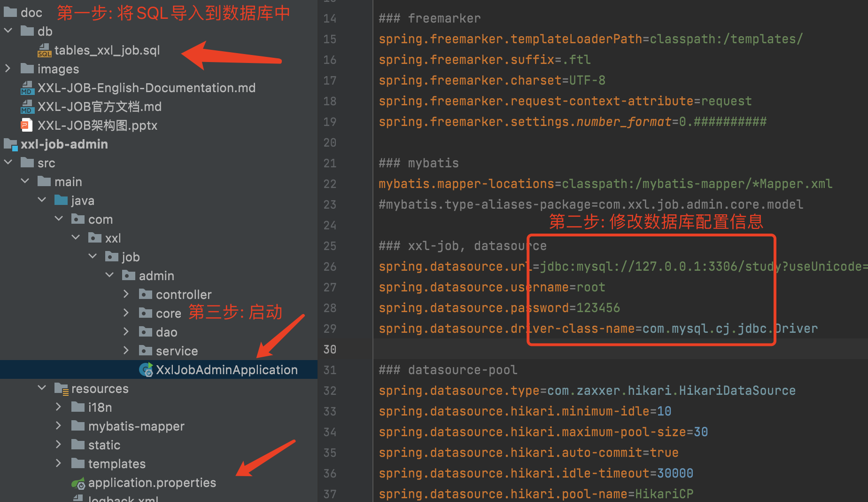Click the spring.datasource.url property line
This screenshot has height=502, width=868.
click(623, 267)
